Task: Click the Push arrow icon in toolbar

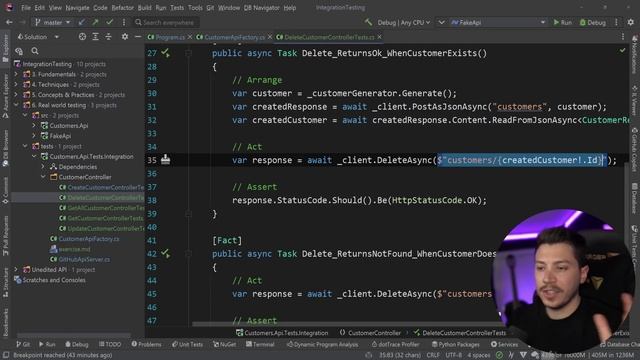Action: click(95, 22)
